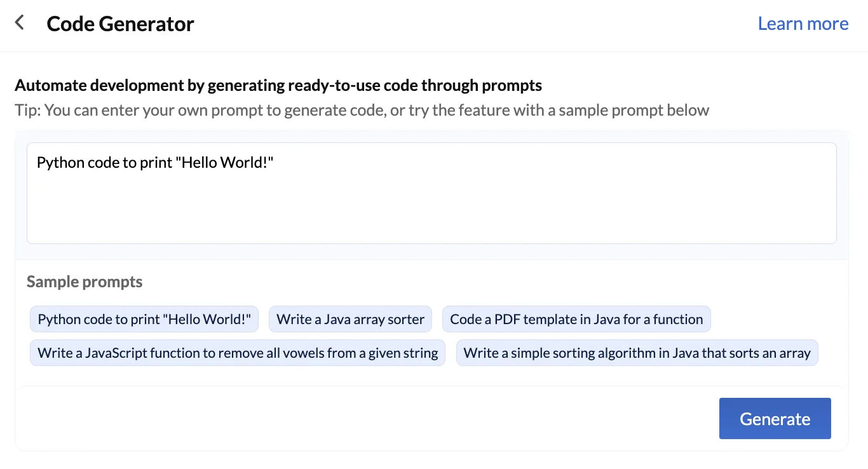Click the Tip text about sample prompts
Viewport: 868px width, 469px height.
coord(362,110)
